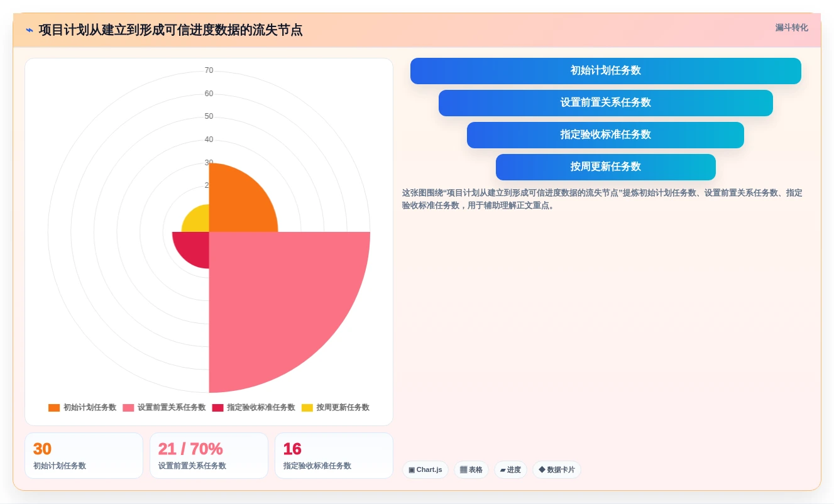
Task: Click the 漏斗转化 label in the header
Action: click(x=791, y=28)
